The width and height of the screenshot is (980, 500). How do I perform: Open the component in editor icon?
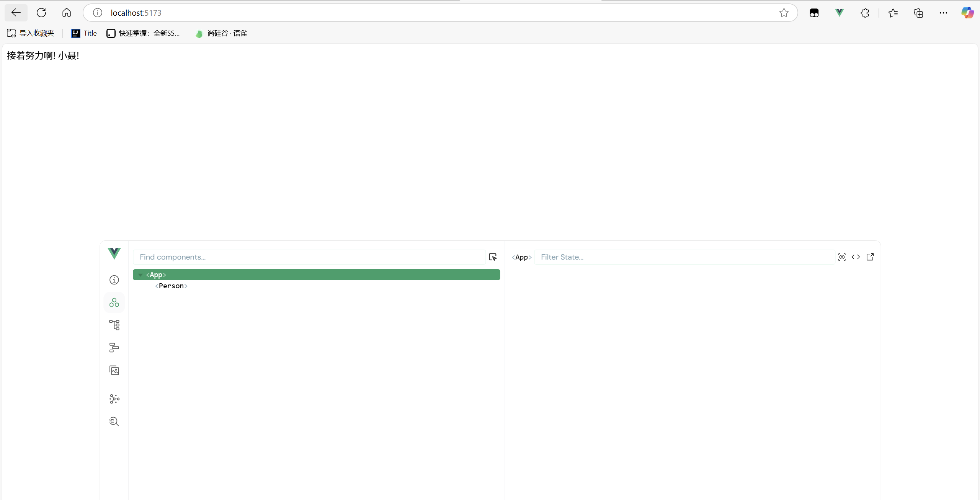(x=870, y=257)
